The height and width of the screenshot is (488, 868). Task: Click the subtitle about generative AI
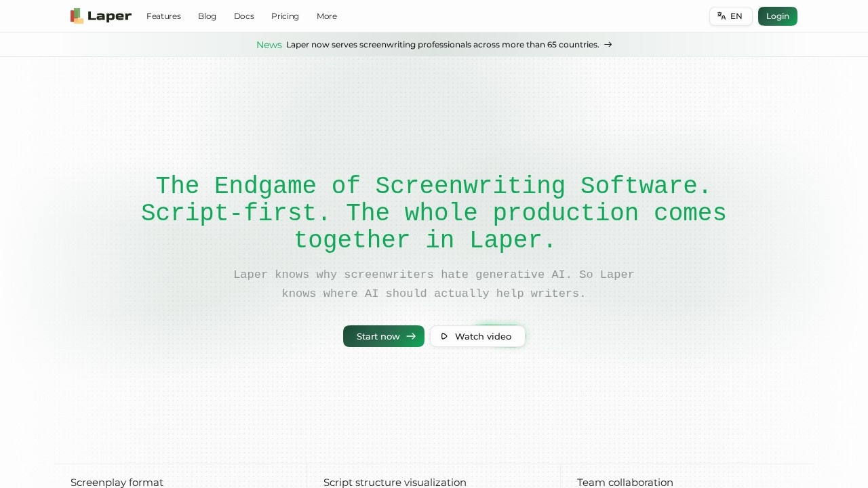click(434, 284)
